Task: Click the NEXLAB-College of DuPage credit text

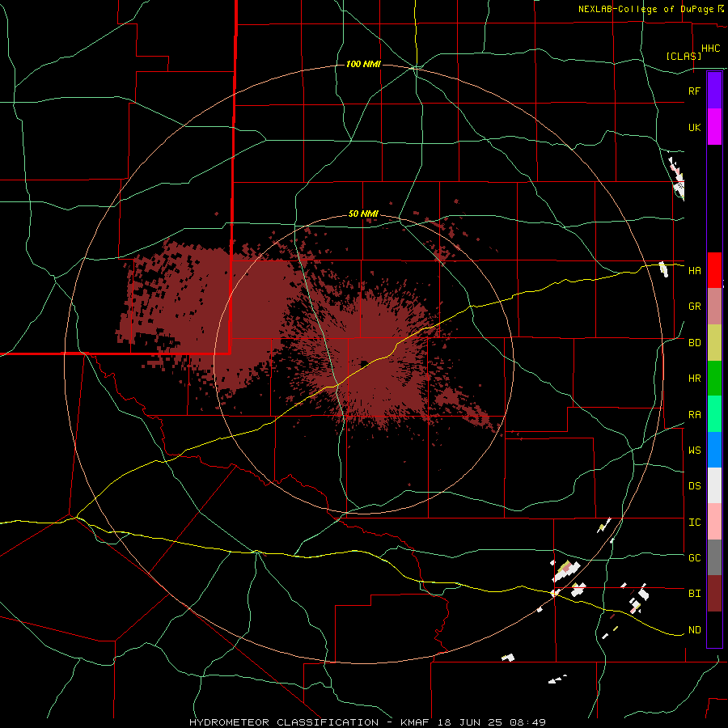Action: click(x=645, y=9)
